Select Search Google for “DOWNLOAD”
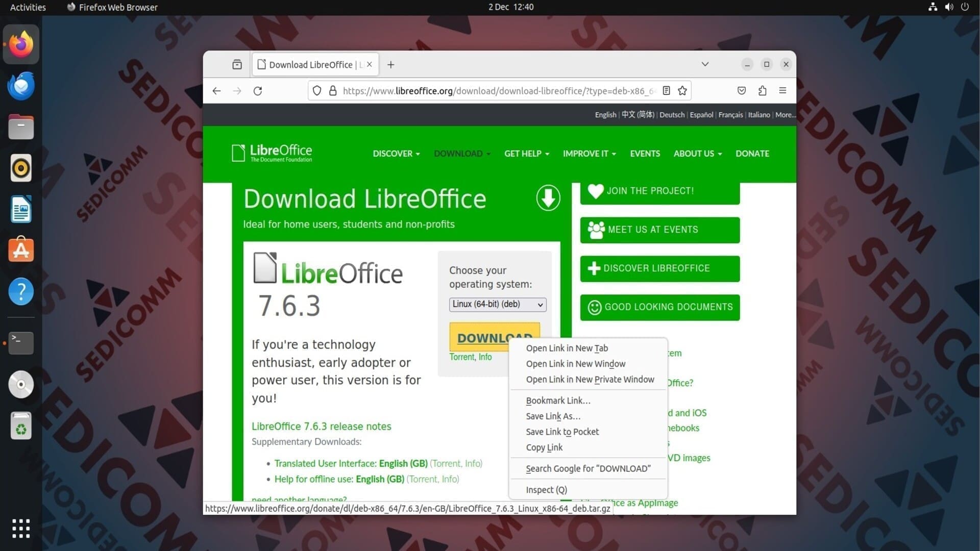Image resolution: width=980 pixels, height=551 pixels. point(588,468)
